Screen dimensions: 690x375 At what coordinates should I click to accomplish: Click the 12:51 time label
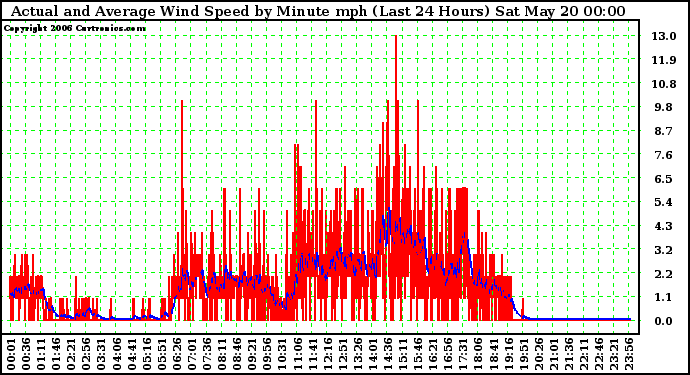[x=342, y=354]
